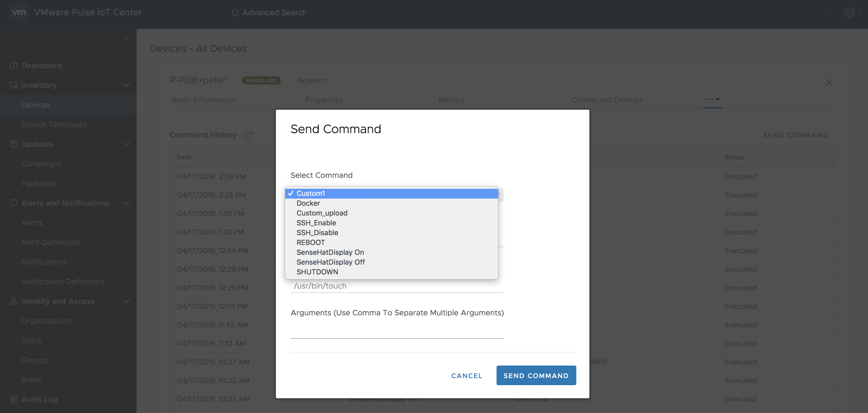Pick SenseHatDisplay Off command option
This screenshot has width=868, height=413.
330,262
